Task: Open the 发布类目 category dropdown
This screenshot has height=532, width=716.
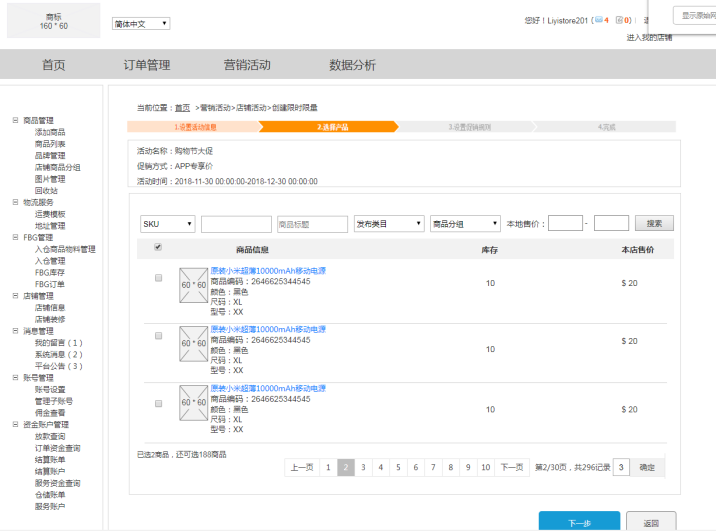Action: pos(389,224)
